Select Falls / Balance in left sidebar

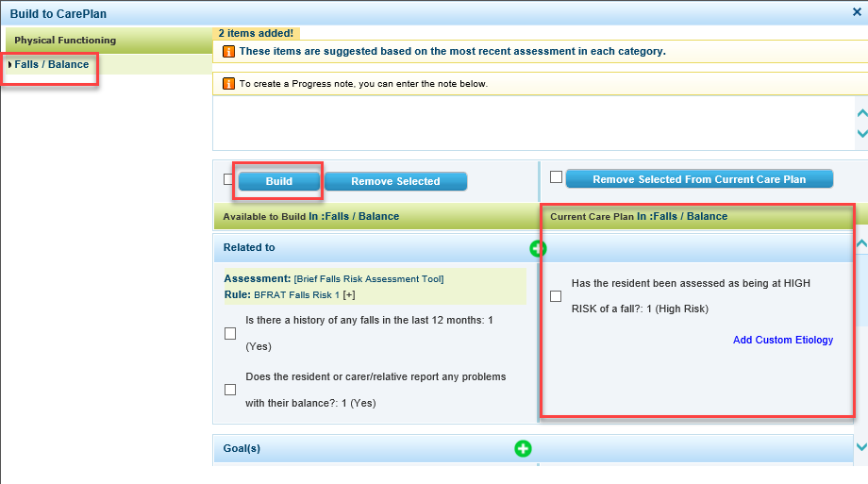coord(52,64)
